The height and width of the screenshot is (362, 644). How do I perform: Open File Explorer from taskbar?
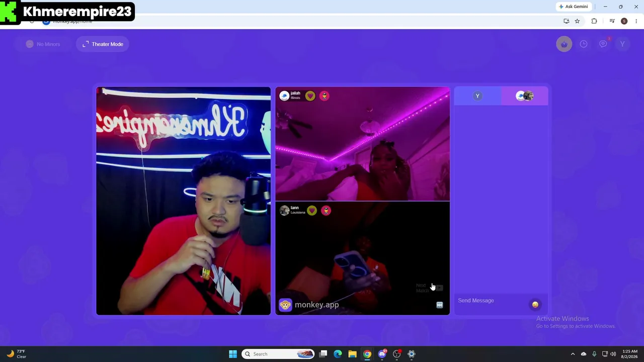tap(353, 354)
